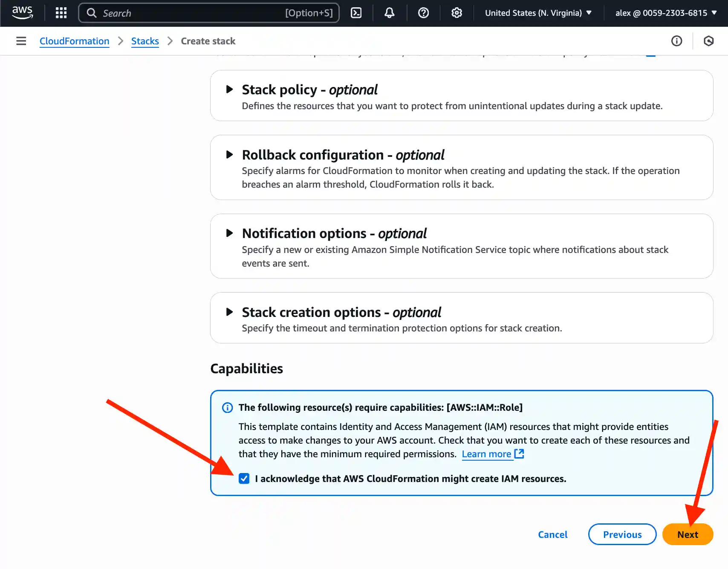
Task: Uncheck the IAM resources acknowledgement checkbox
Action: tap(244, 479)
